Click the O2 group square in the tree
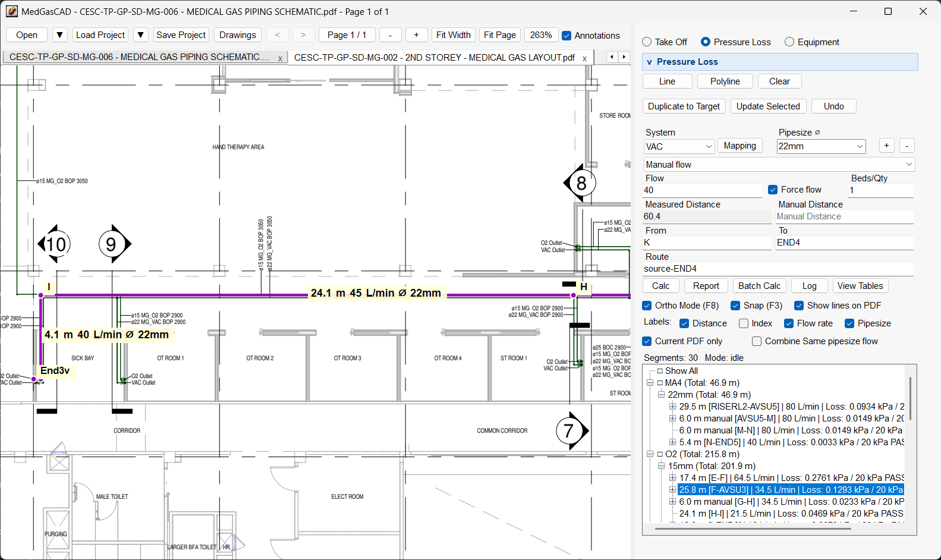The image size is (941, 560). (x=660, y=454)
